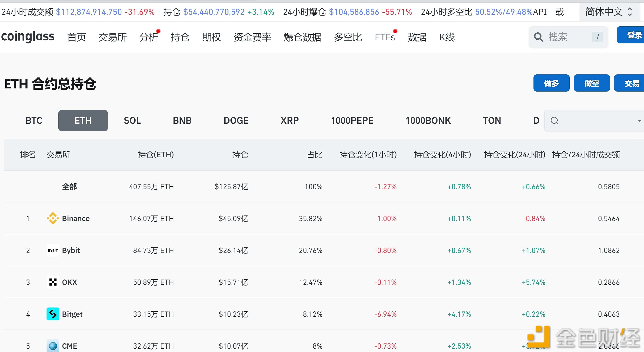Click the coin search magnifier icon
644x352 pixels.
554,121
